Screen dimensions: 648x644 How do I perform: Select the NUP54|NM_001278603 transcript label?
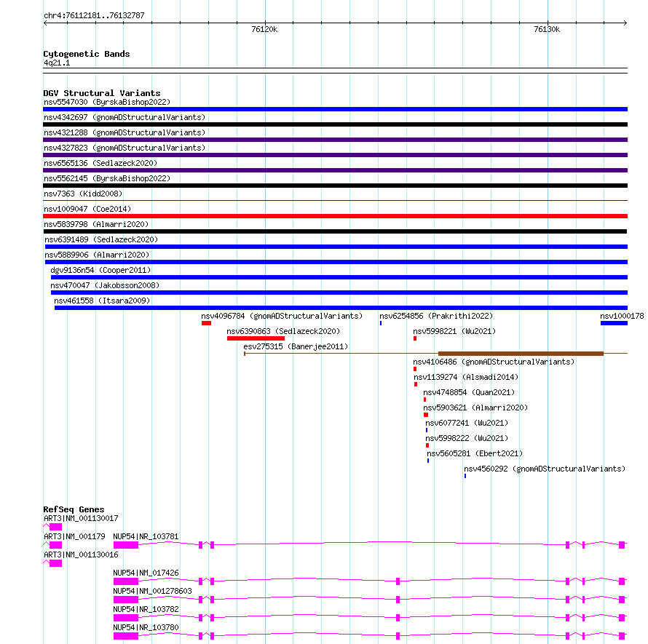152,591
